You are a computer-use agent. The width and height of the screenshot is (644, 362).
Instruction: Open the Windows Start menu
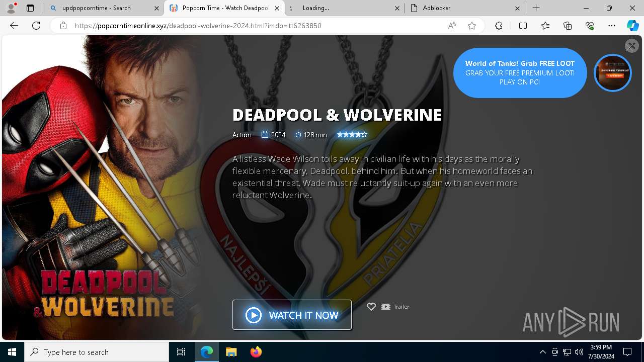click(12, 352)
